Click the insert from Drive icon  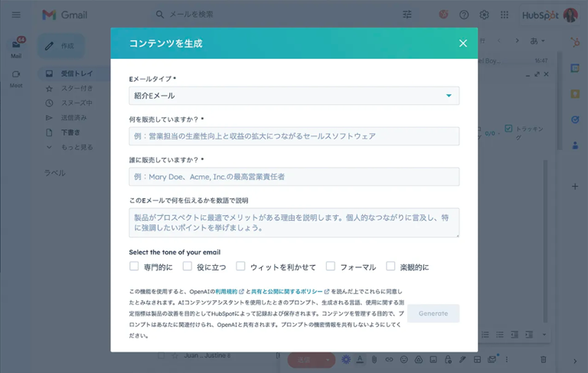coord(419,359)
